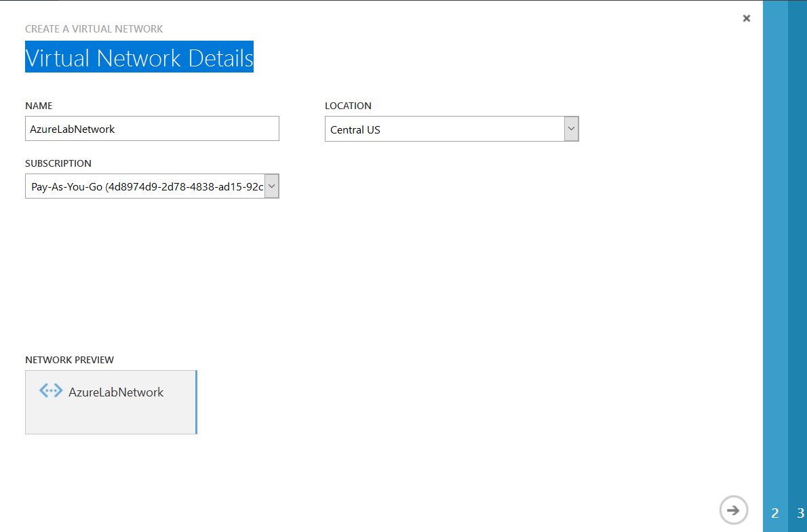807x532 pixels.
Task: Click the NETWORK PREVIEW label
Action: [69, 360]
